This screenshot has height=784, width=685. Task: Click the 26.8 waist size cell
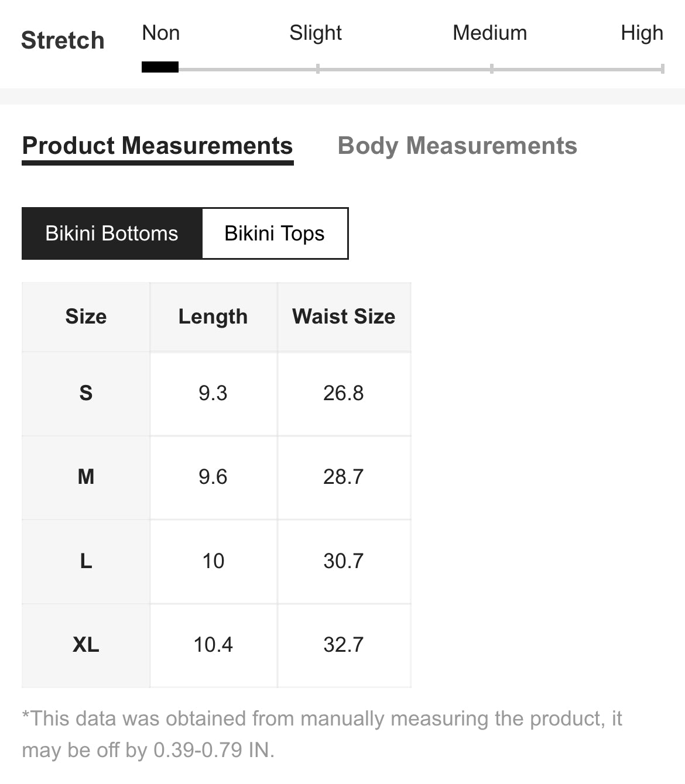344,393
